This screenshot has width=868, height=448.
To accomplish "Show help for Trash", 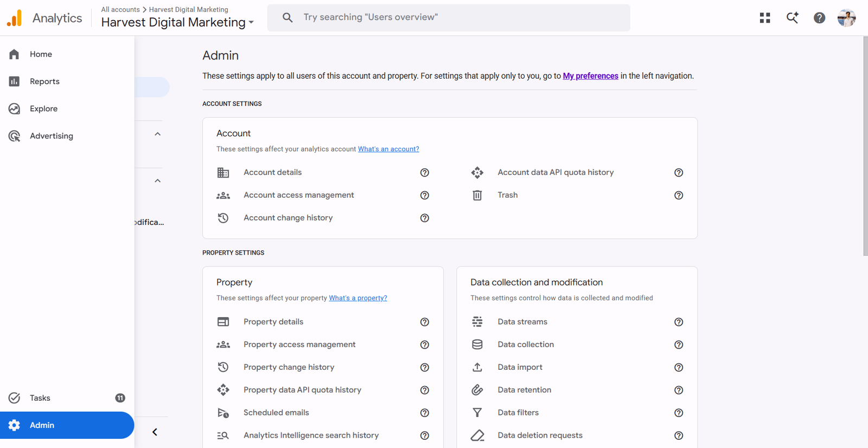I will 679,195.
